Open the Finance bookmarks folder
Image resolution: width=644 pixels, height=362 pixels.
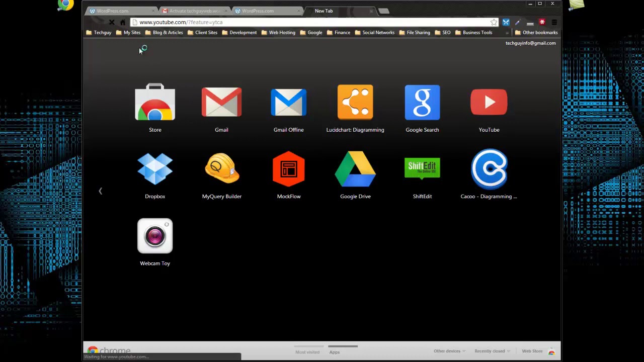coord(339,33)
